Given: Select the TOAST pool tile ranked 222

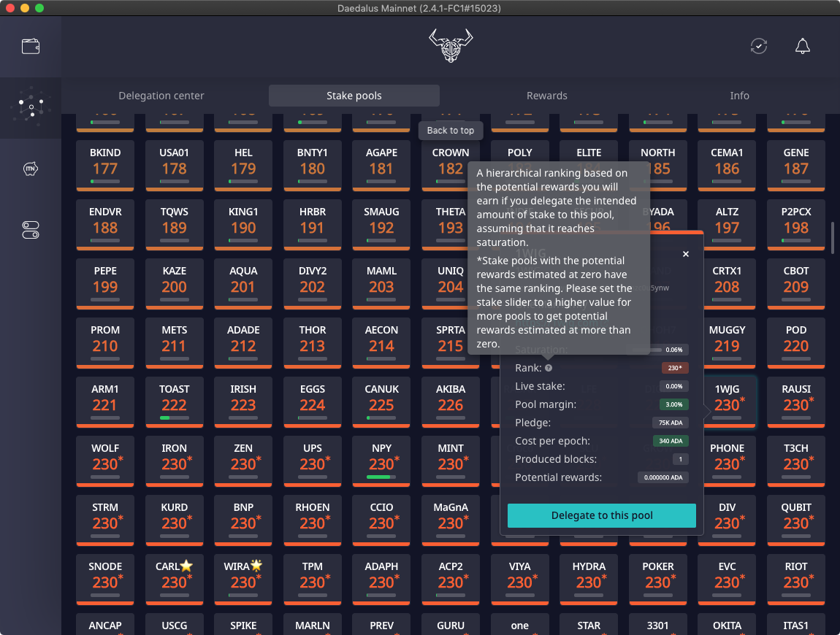Looking at the screenshot, I should click(174, 400).
